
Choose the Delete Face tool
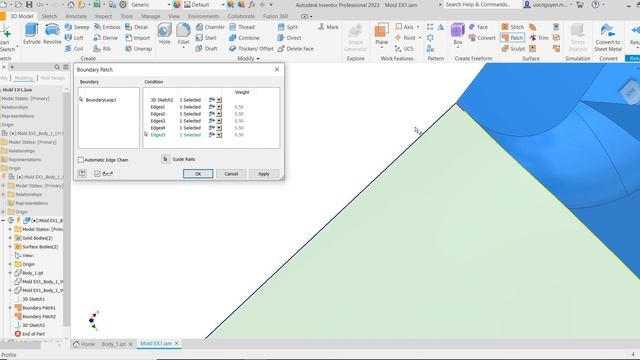[x=296, y=48]
